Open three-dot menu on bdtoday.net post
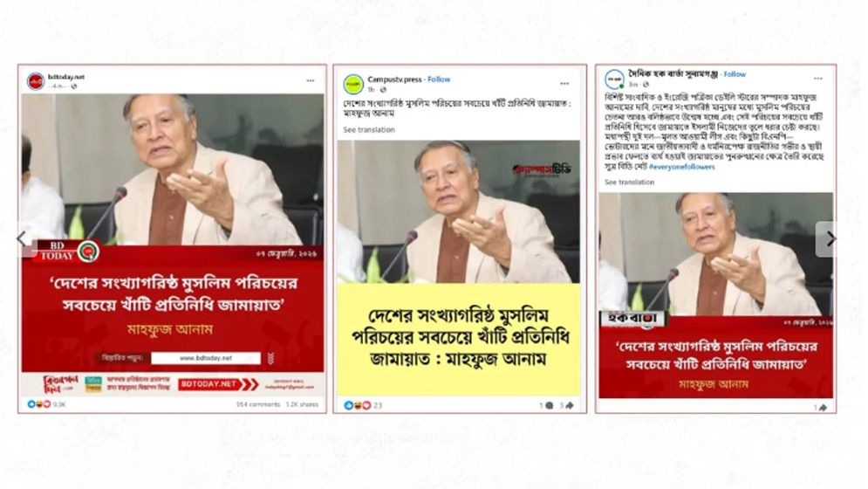Viewport: 868px width, 489px height. 311,81
